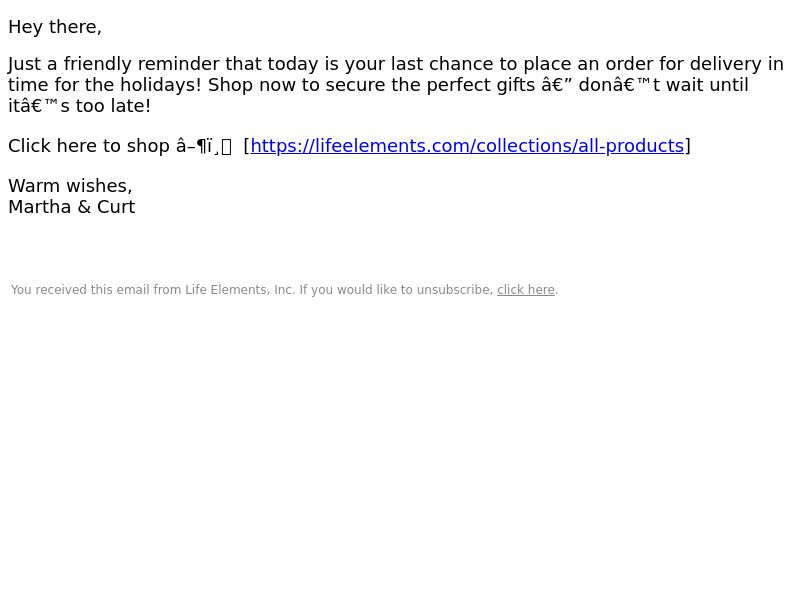This screenshot has height=600, width=800.
Task: Click the word 'delivery' in the first line
Action: [726, 64]
